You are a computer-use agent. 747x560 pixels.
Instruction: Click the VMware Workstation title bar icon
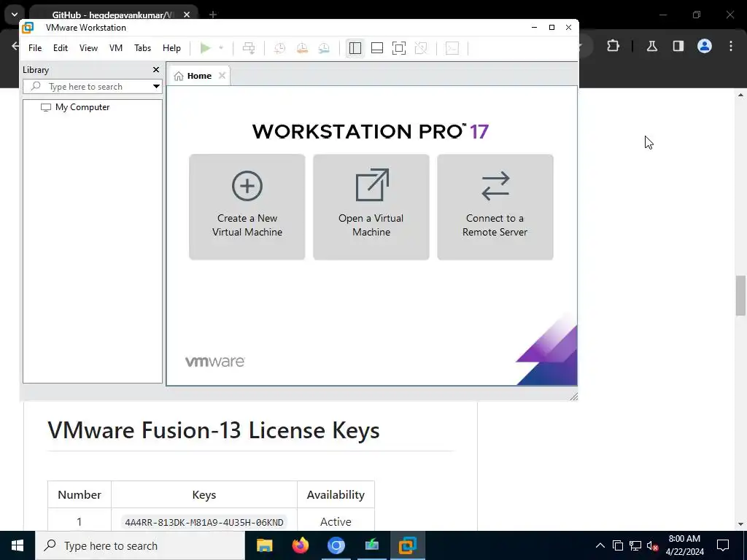[x=28, y=28]
